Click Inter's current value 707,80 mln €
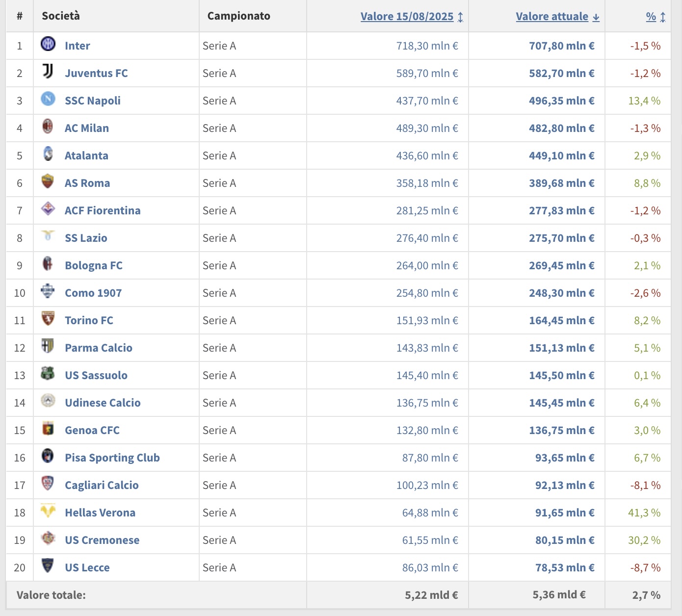 562,46
